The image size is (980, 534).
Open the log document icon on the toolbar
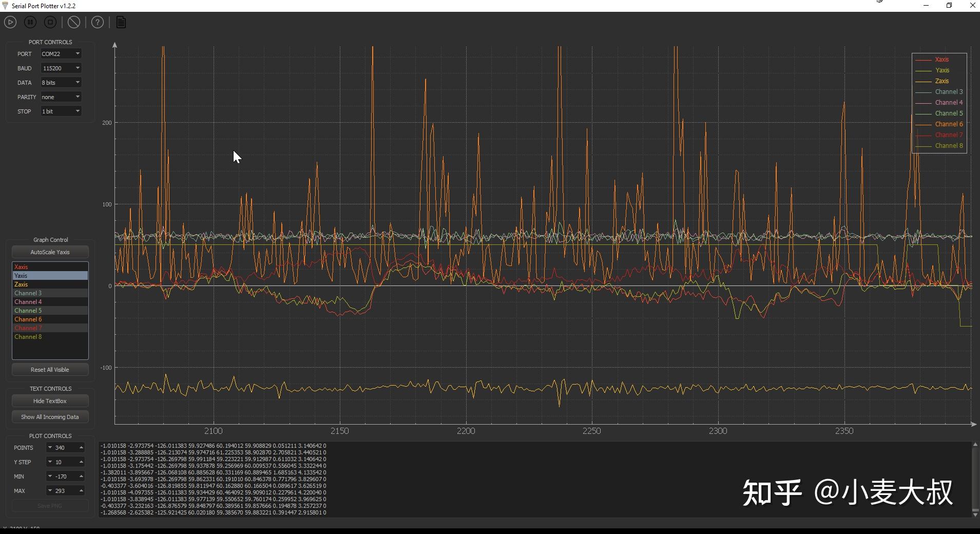pos(120,22)
